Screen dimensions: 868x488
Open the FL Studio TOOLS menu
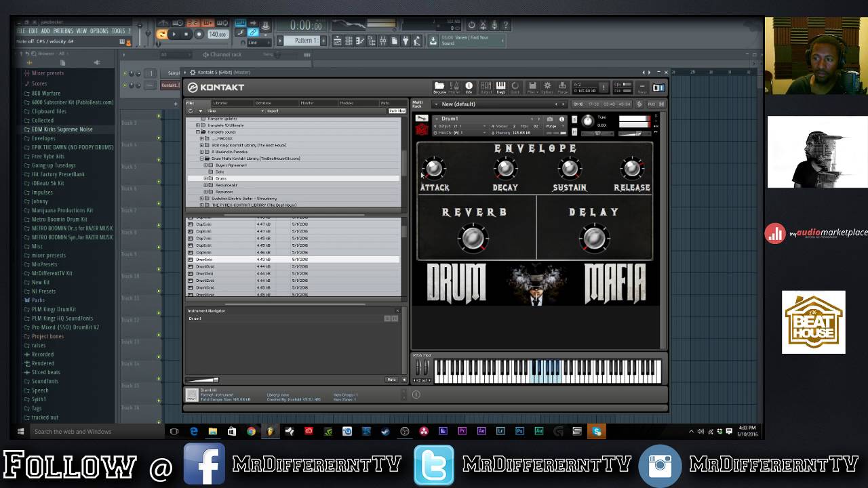point(118,30)
